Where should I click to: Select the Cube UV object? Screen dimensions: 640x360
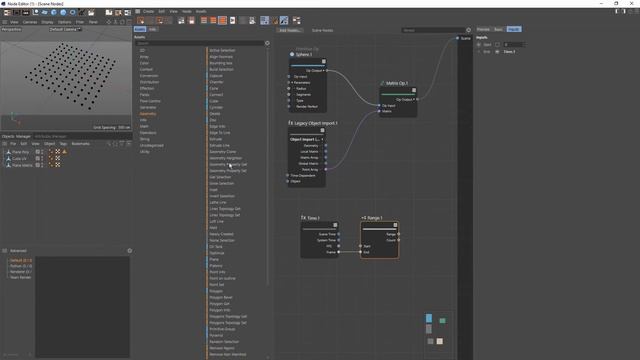(x=19, y=158)
